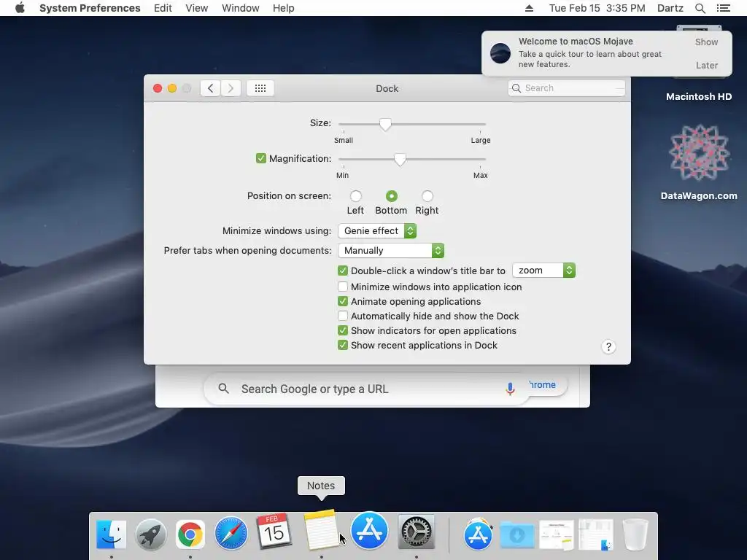
Task: Open the Help menu
Action: [x=284, y=8]
